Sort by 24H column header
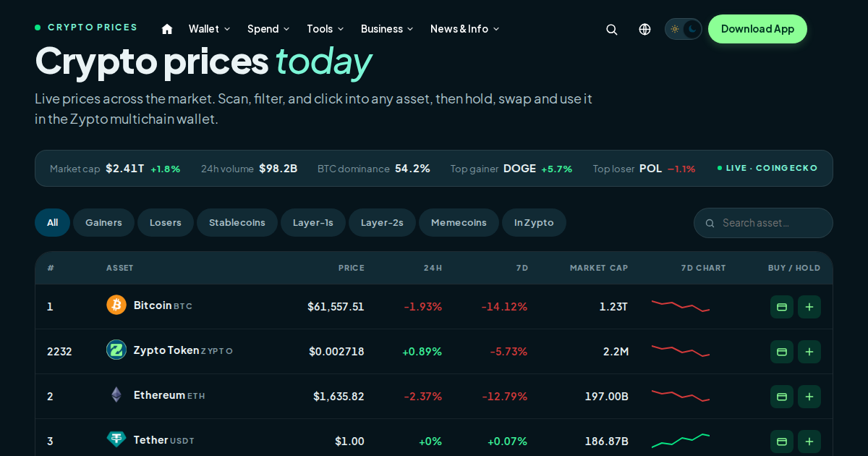 [x=433, y=268]
